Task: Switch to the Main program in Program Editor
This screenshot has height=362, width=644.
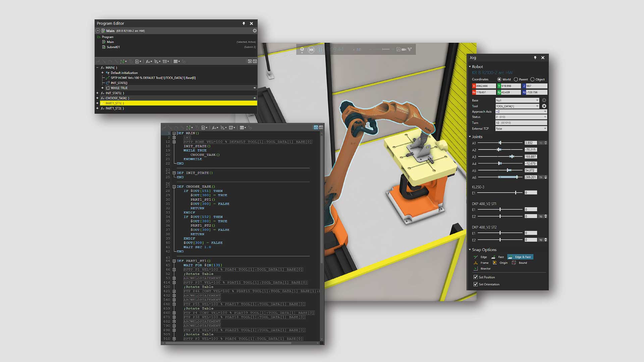Action: click(x=110, y=42)
